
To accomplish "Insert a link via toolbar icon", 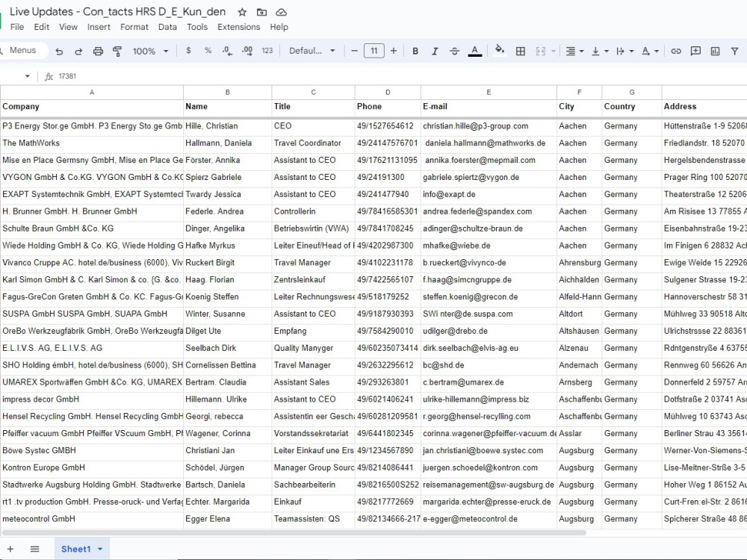I will point(676,51).
